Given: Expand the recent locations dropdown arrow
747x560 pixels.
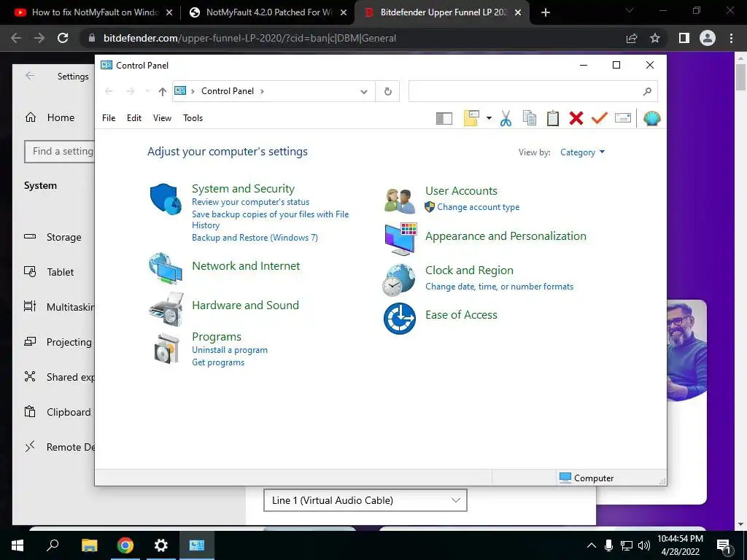Looking at the screenshot, I should [x=147, y=91].
